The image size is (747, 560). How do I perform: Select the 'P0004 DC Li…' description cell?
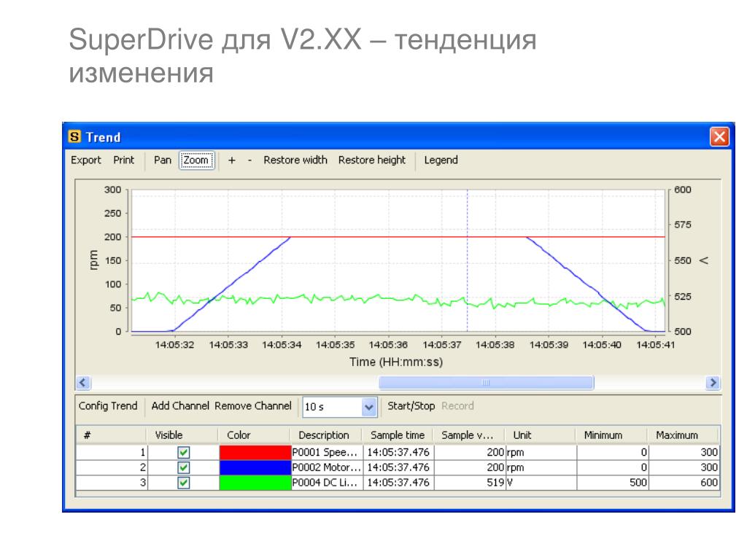pyautogui.click(x=327, y=483)
